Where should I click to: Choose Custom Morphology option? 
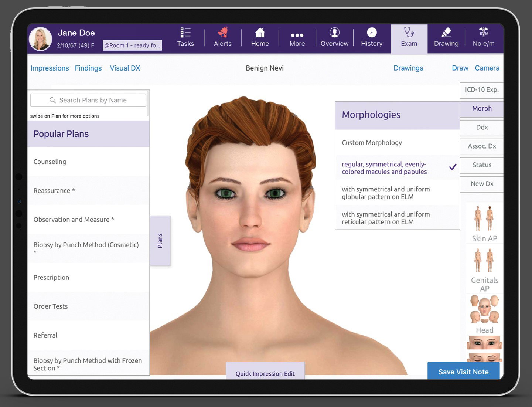click(372, 143)
